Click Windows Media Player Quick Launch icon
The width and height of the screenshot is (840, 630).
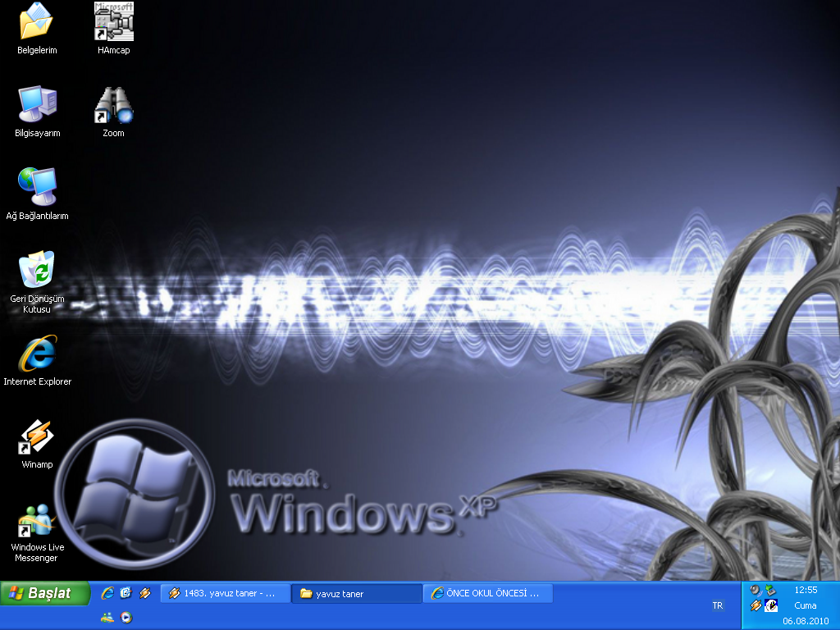(x=126, y=618)
